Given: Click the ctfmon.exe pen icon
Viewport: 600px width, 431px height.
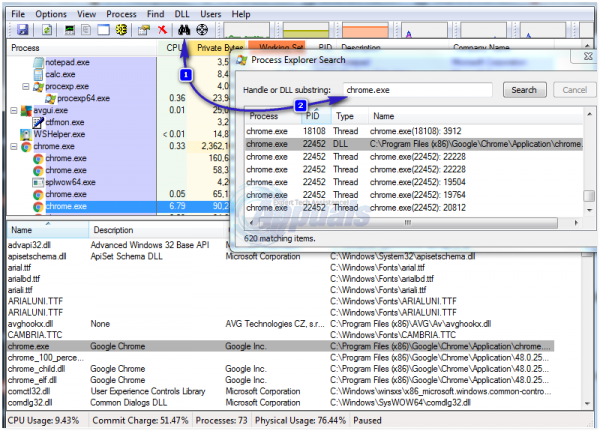Looking at the screenshot, I should (x=38, y=122).
